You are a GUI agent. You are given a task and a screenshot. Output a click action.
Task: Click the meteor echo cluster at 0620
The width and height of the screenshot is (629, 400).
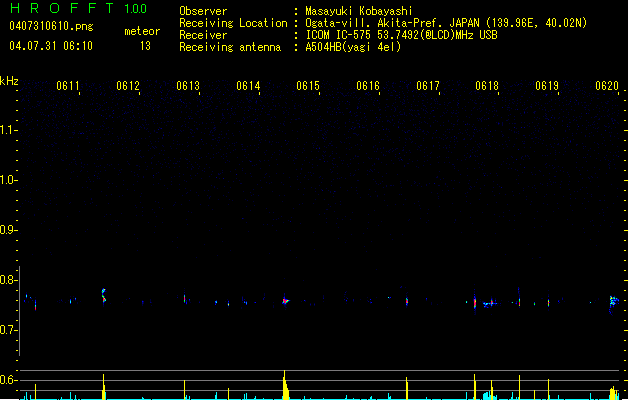tap(613, 303)
